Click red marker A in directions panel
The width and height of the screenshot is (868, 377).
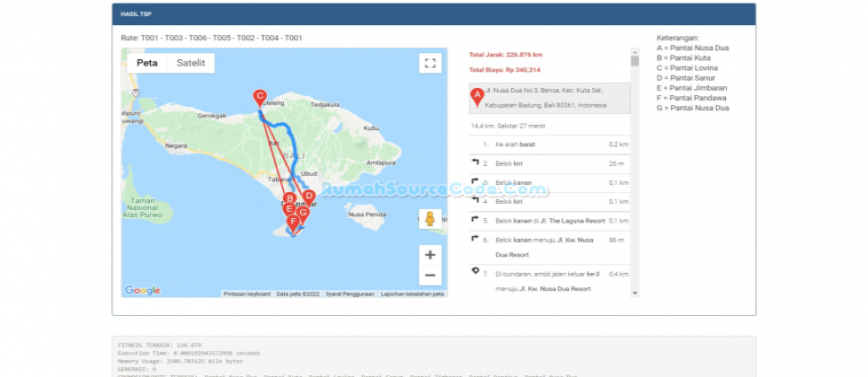tap(477, 97)
